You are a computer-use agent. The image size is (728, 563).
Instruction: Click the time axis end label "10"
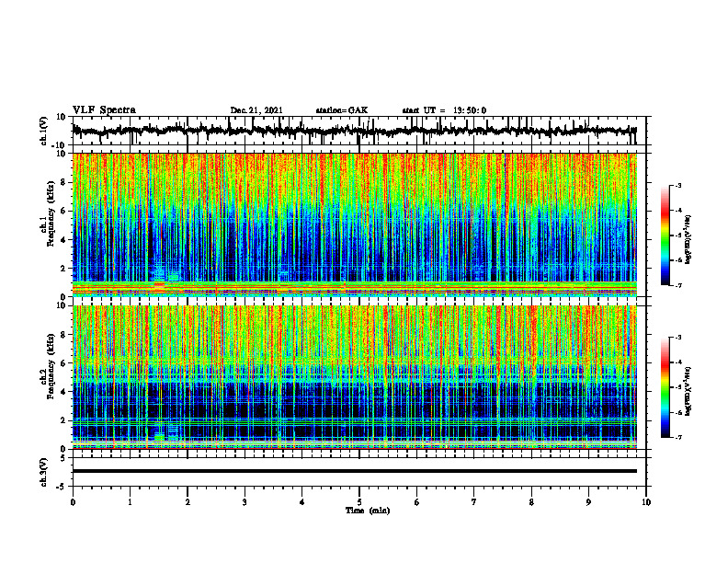click(646, 502)
